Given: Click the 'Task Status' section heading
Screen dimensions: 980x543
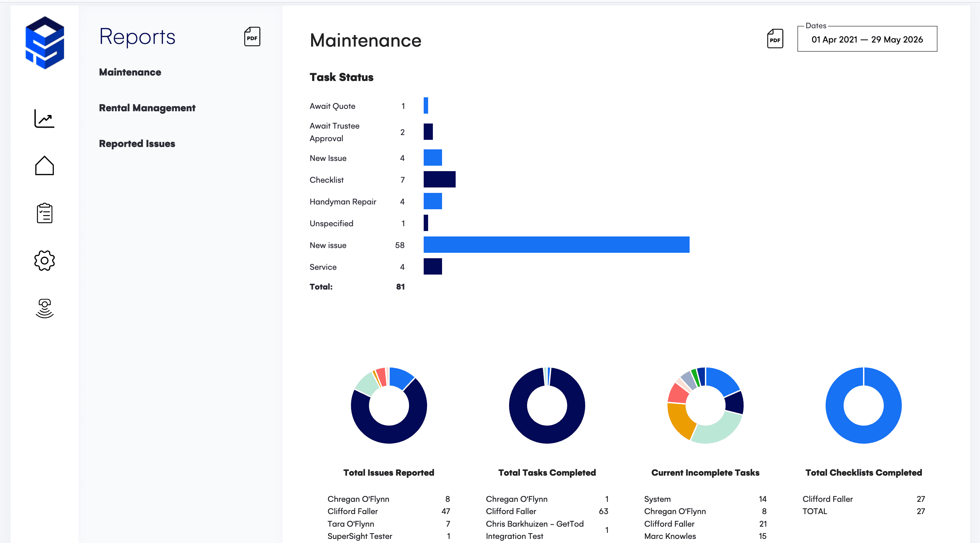Looking at the screenshot, I should coord(341,77).
